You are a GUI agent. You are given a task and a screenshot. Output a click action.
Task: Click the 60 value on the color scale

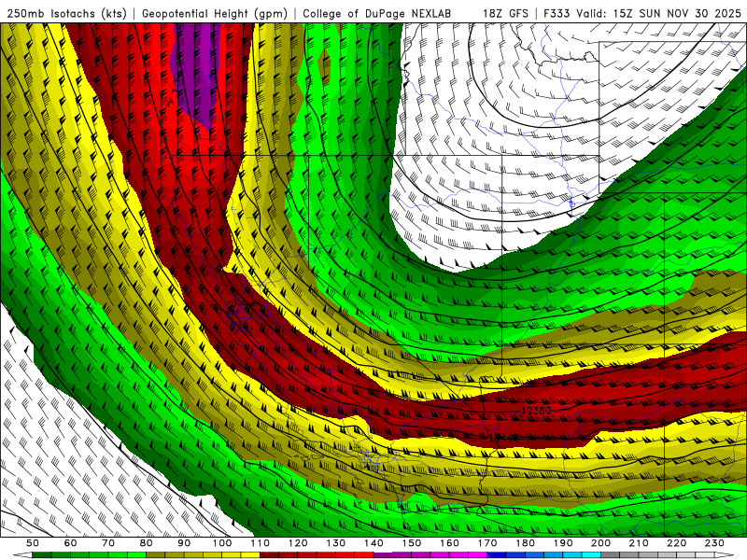(x=70, y=543)
